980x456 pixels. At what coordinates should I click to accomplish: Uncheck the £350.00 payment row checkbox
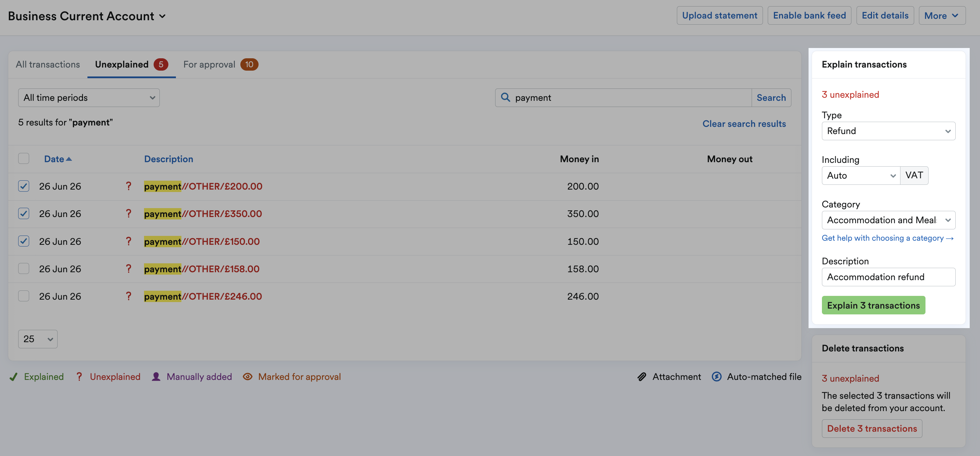[24, 213]
